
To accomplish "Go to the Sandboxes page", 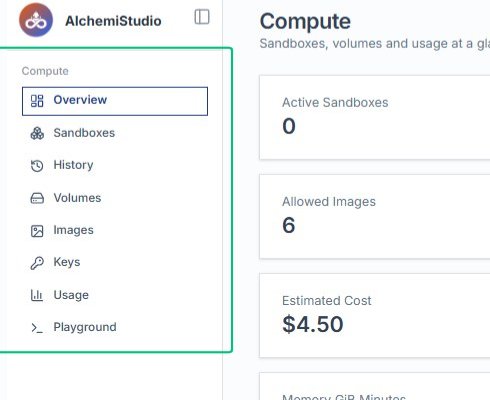I will pyautogui.click(x=115, y=133).
